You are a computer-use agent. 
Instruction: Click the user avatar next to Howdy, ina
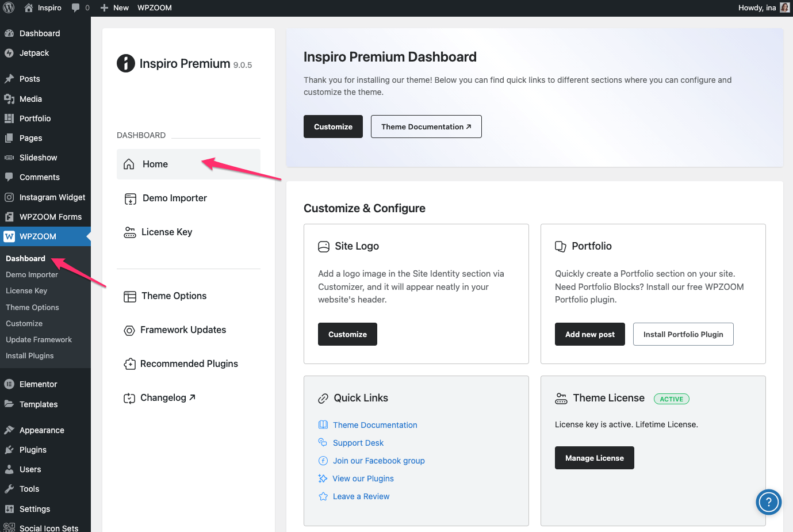tap(784, 7)
